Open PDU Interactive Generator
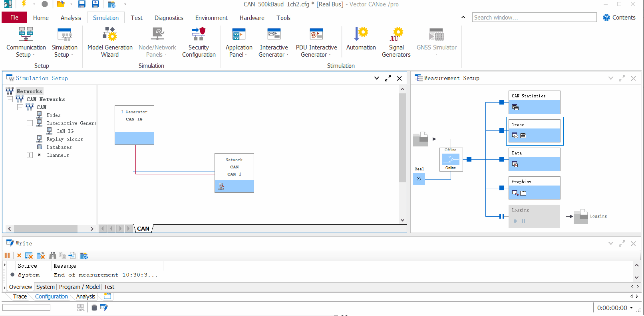644x316 pixels. point(316,42)
